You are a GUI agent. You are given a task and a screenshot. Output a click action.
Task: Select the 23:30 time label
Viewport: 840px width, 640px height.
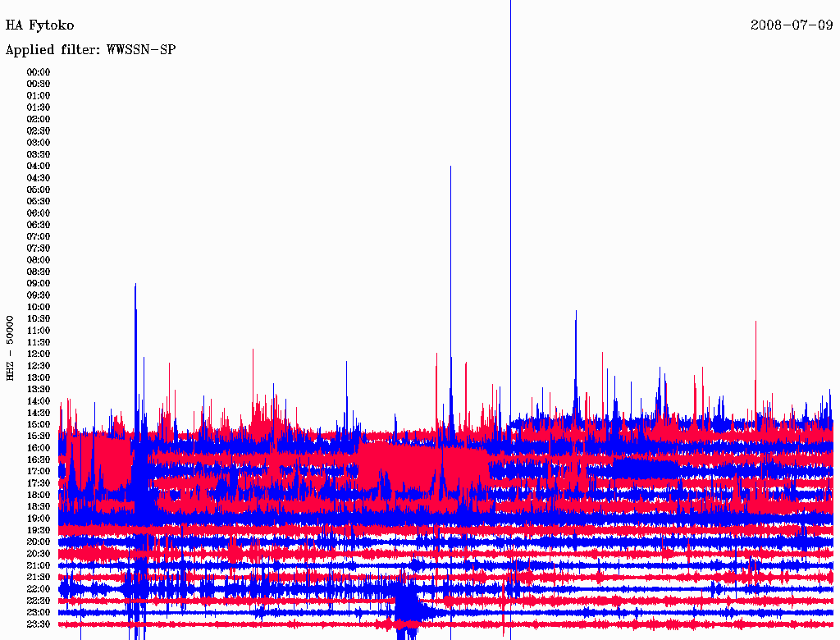(38, 624)
